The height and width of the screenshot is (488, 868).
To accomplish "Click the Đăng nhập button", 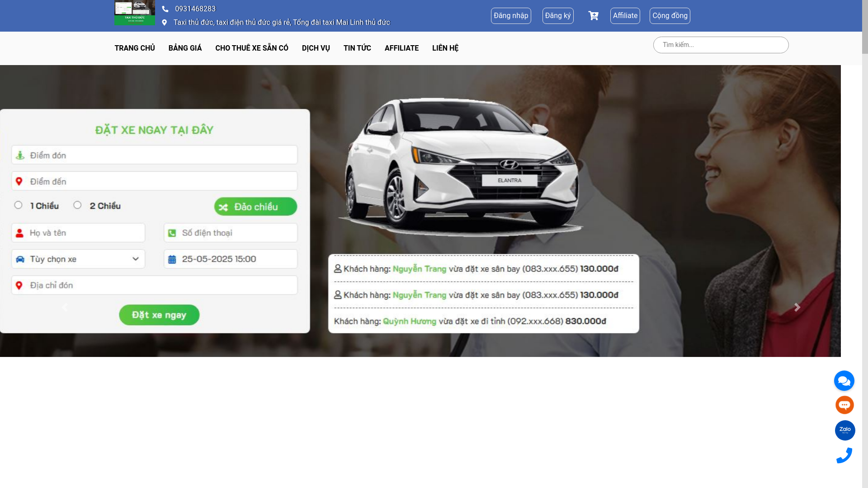I will (x=511, y=16).
